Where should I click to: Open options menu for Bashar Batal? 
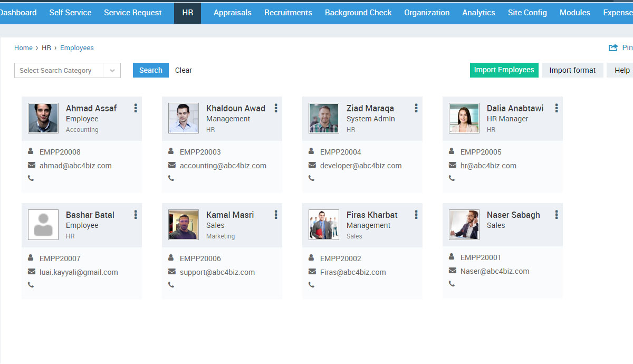pos(136,215)
